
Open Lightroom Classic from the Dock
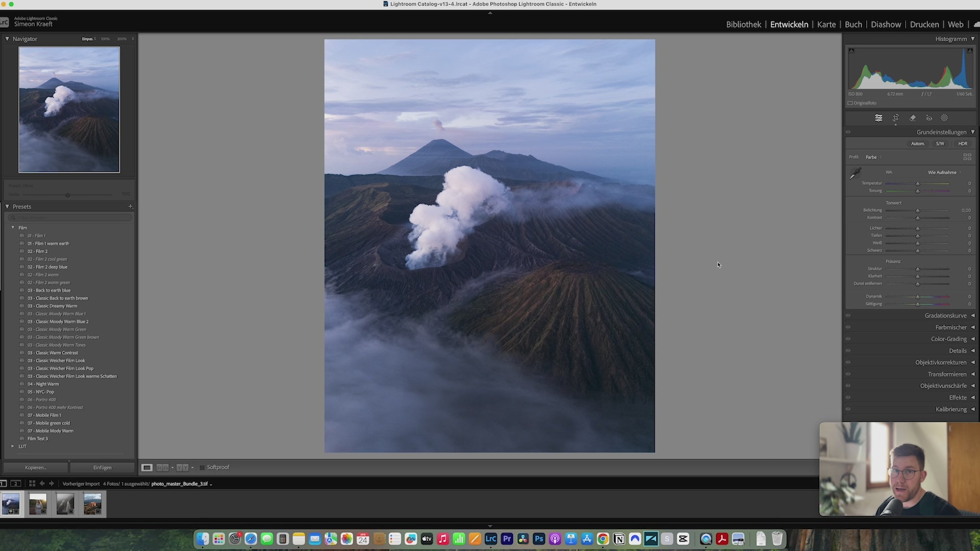491,539
